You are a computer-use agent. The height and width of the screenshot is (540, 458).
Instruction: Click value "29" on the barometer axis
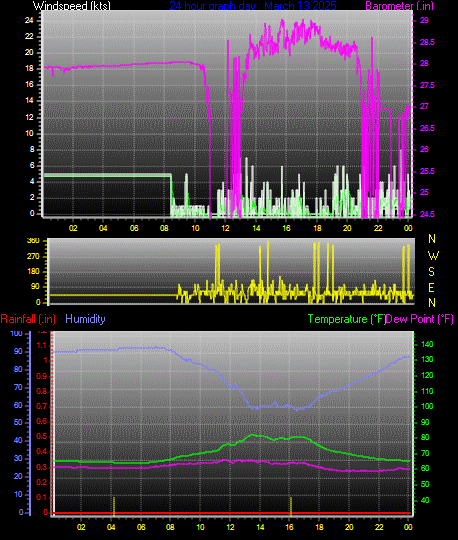point(424,20)
